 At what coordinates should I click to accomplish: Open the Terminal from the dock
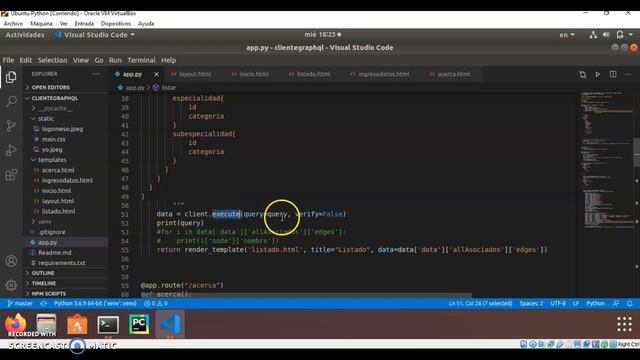pos(108,324)
